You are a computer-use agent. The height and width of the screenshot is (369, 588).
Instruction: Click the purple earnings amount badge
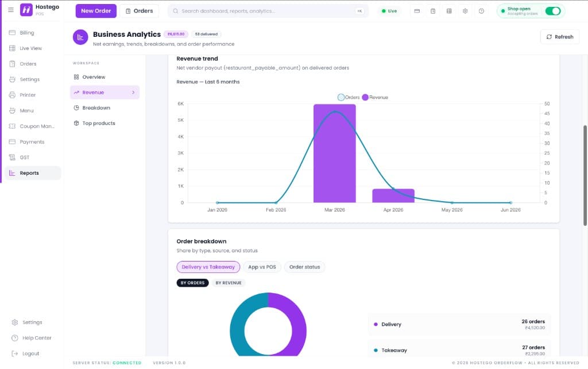176,34
